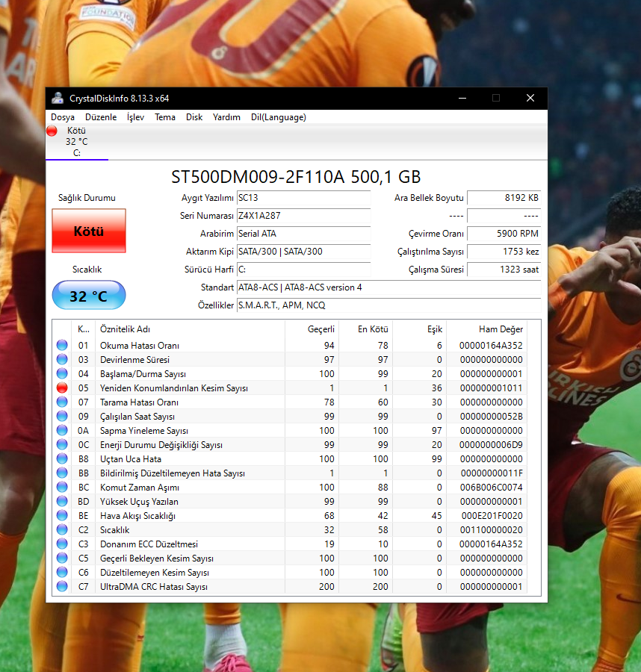The image size is (641, 672).
Task: Click the blue status icon for attribute 03
Action: pyautogui.click(x=62, y=359)
